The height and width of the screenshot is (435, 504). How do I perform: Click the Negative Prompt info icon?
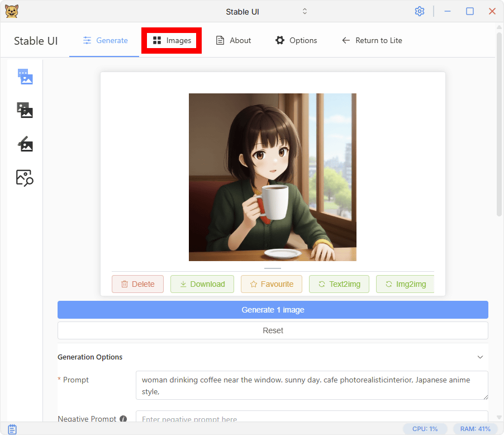(123, 419)
